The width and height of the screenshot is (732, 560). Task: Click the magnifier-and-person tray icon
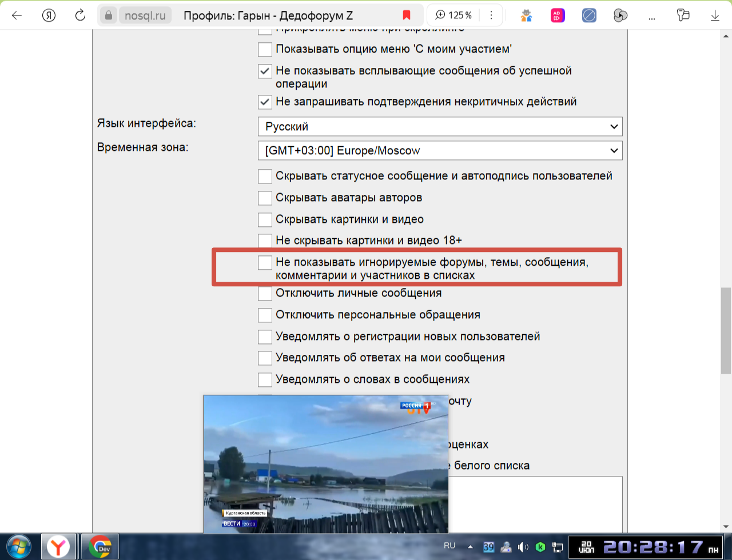coord(506,547)
